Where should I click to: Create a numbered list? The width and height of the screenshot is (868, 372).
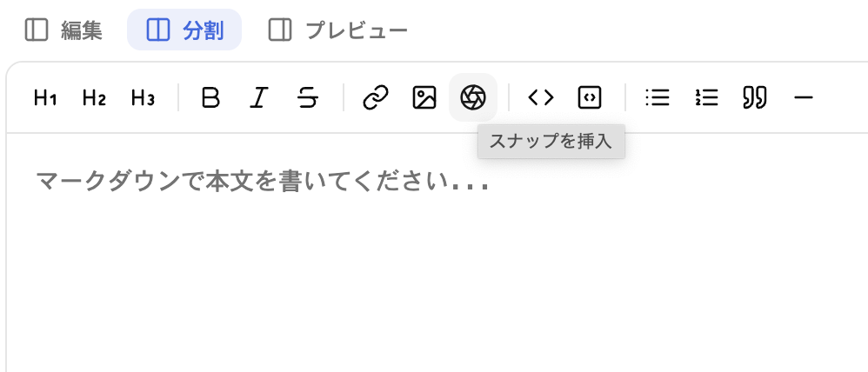click(706, 97)
